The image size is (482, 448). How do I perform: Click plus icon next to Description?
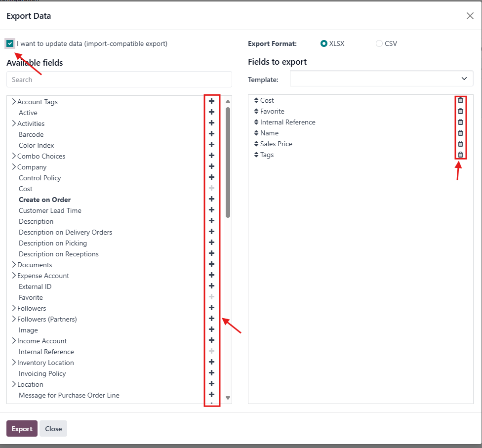click(211, 221)
